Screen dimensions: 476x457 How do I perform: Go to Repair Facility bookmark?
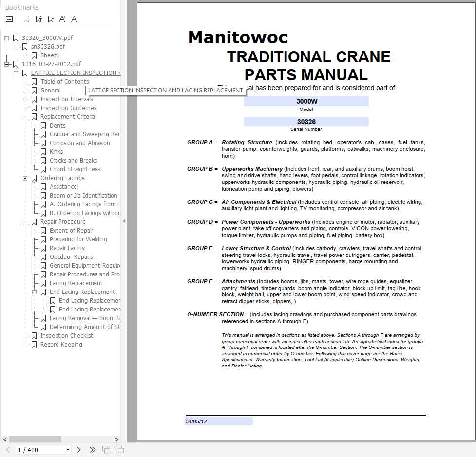pyautogui.click(x=67, y=248)
